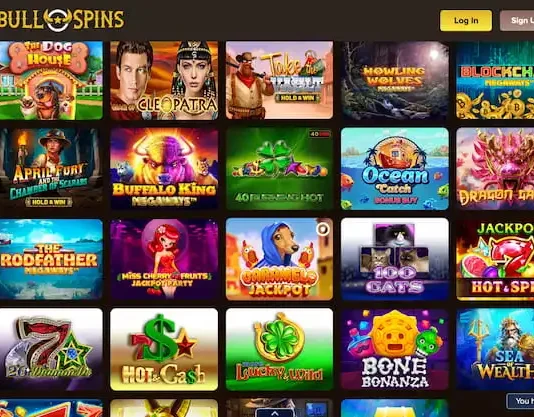Open the 100 Cats game

tap(395, 259)
